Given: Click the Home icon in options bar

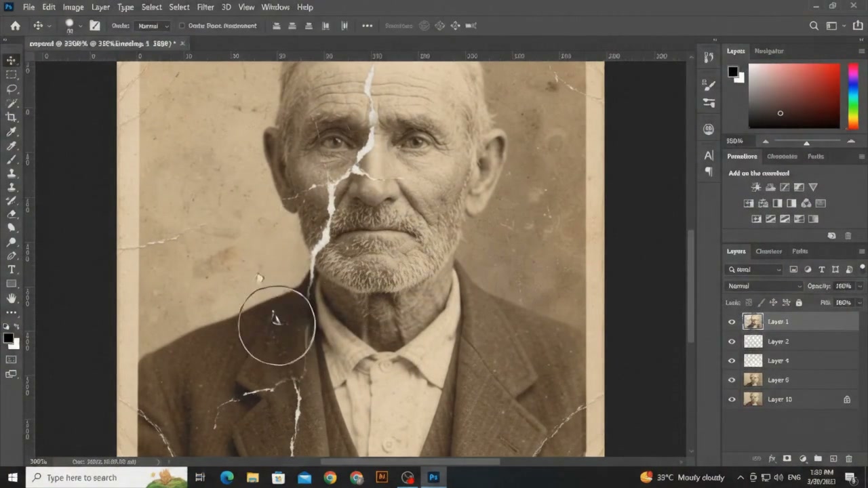Looking at the screenshot, I should 15,26.
